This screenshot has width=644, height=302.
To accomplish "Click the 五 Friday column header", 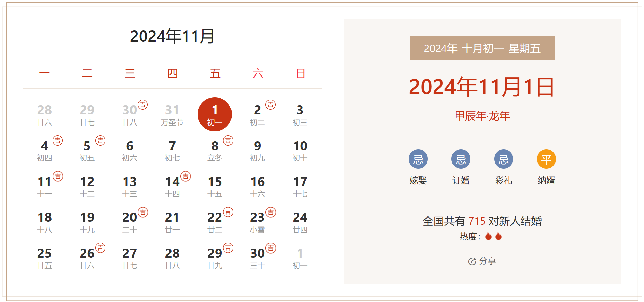I will point(215,73).
